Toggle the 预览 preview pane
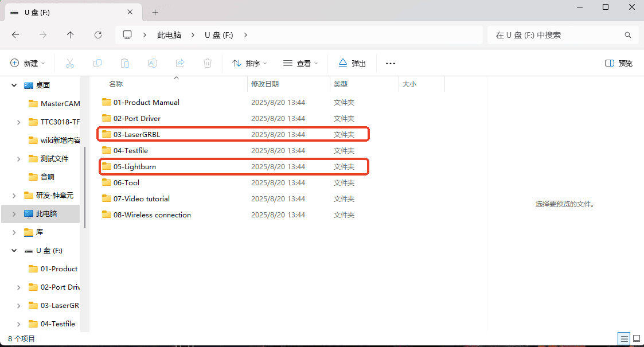 619,63
